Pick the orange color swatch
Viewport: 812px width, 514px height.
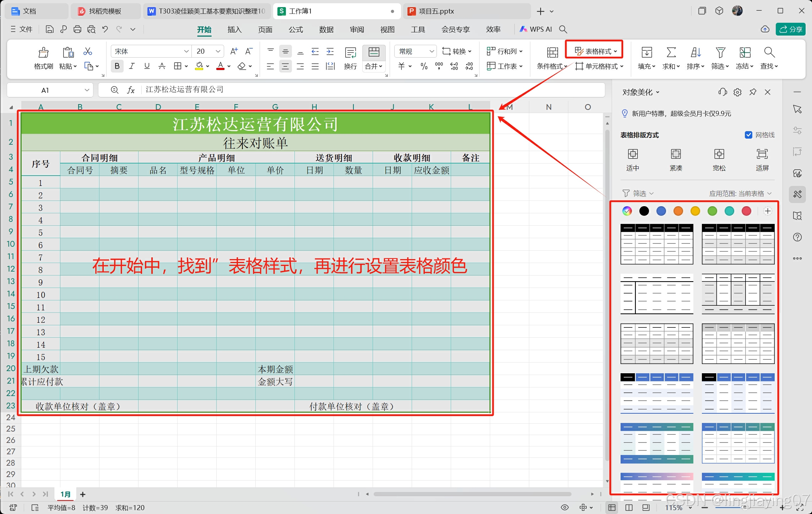pyautogui.click(x=678, y=211)
